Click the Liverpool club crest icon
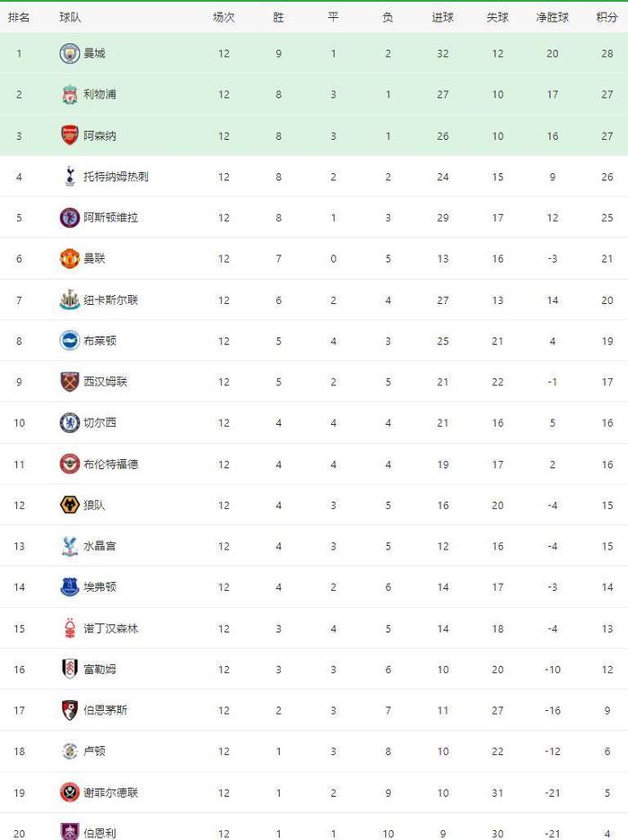 (69, 94)
